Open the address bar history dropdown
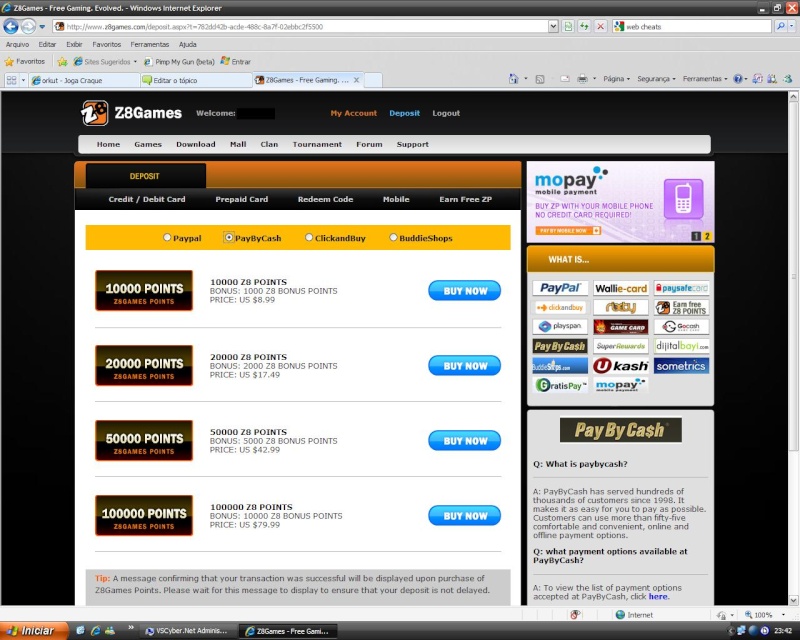Screen dimensions: 800x640 pyautogui.click(x=553, y=26)
